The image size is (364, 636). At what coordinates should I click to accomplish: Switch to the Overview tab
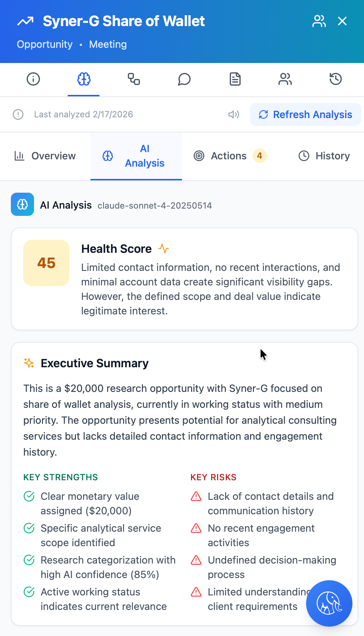pos(45,156)
